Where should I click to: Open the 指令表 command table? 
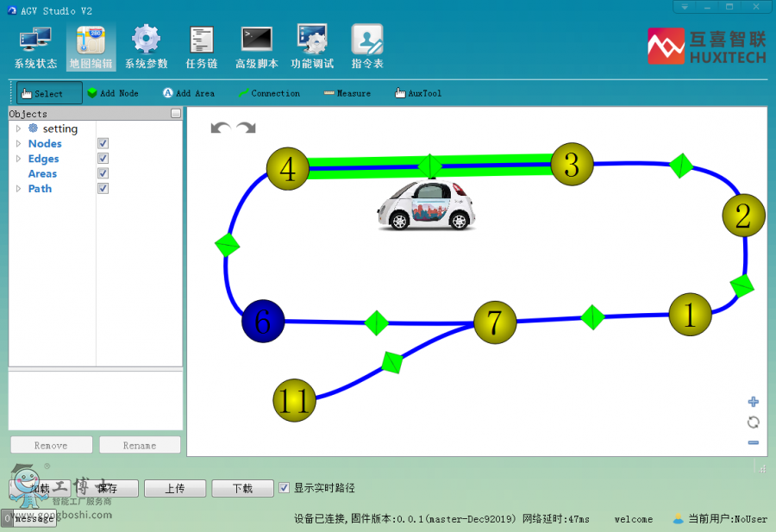click(x=366, y=47)
